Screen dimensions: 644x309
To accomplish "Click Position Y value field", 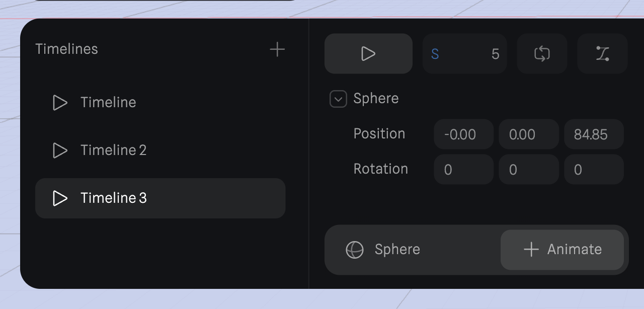I will 528,134.
